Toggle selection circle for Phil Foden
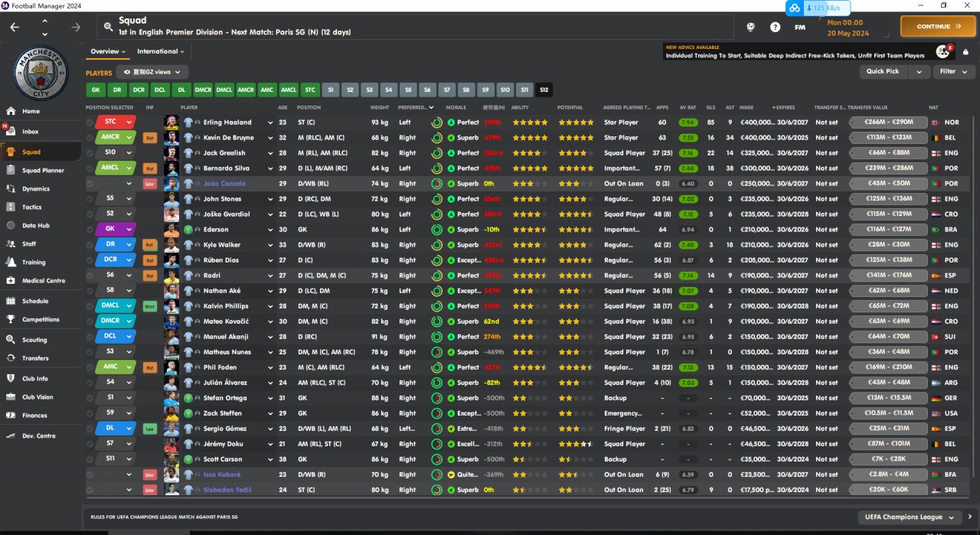This screenshot has width=980, height=535. [x=90, y=367]
